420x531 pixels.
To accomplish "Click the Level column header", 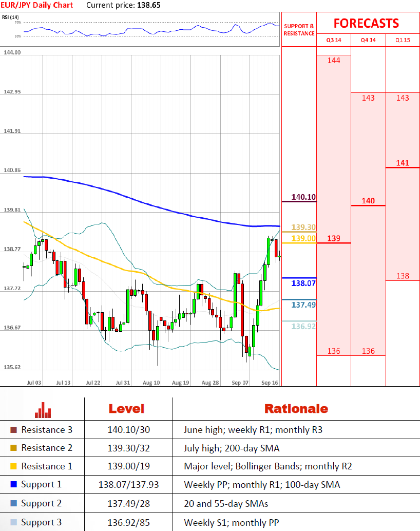I will click(x=126, y=409).
